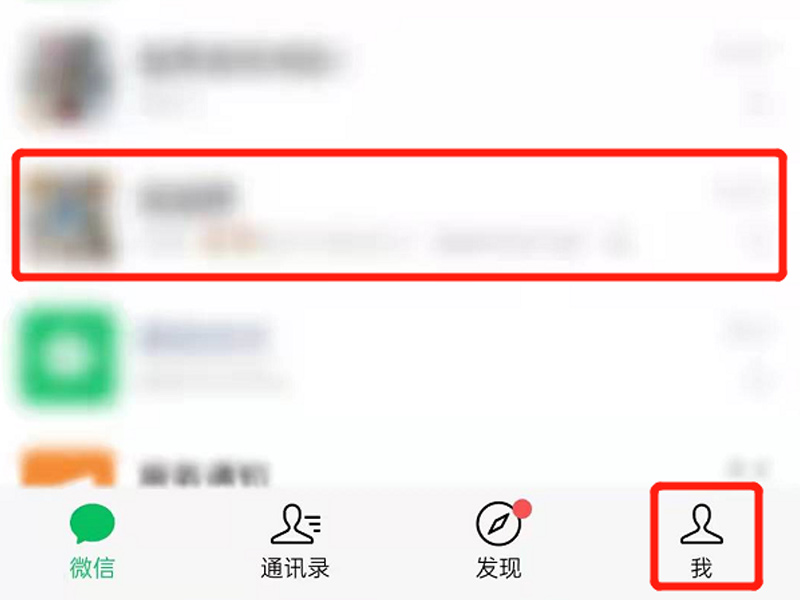The width and height of the screenshot is (800, 600).
Task: Tap the blurred mute icon on the top chat
Action: pos(760,105)
